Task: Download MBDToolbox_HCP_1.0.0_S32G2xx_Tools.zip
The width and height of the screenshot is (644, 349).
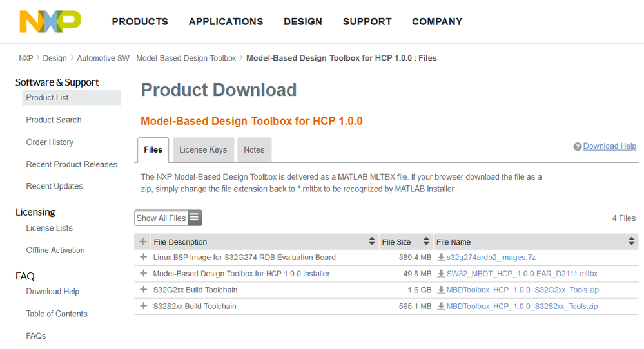Action: coord(522,290)
